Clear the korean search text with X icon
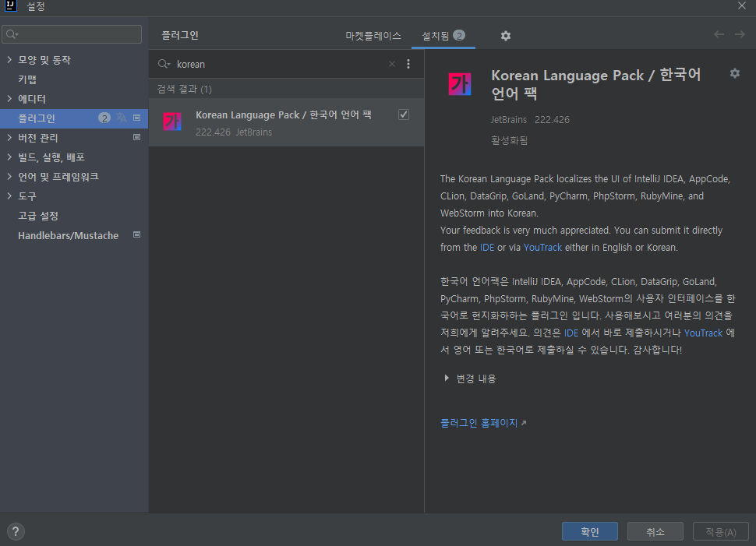This screenshot has width=756, height=546. point(392,64)
